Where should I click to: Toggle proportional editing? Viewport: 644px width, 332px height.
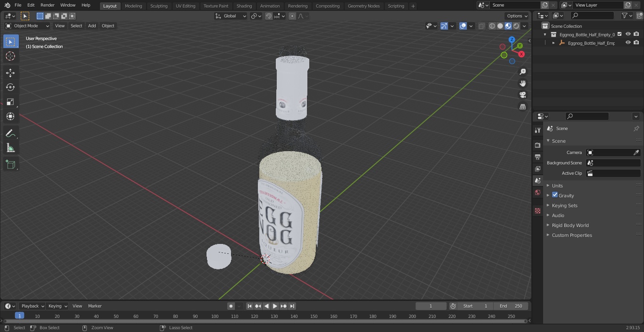pos(292,16)
